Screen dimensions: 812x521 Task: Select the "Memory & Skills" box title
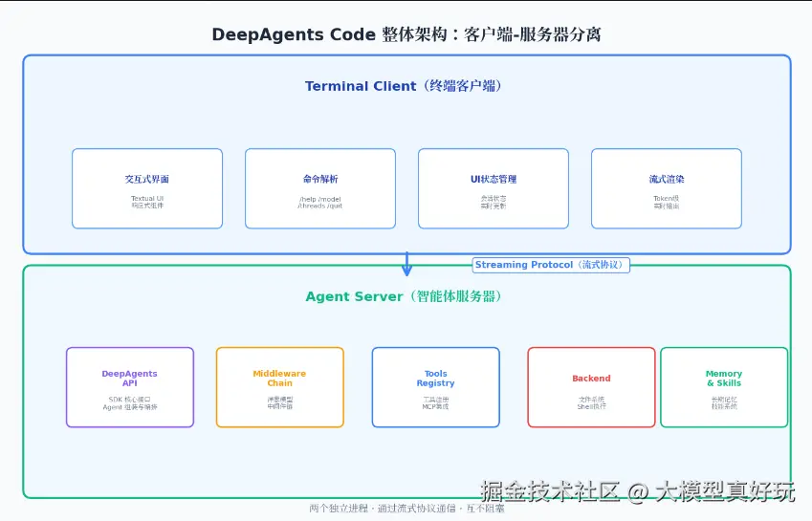pos(724,379)
